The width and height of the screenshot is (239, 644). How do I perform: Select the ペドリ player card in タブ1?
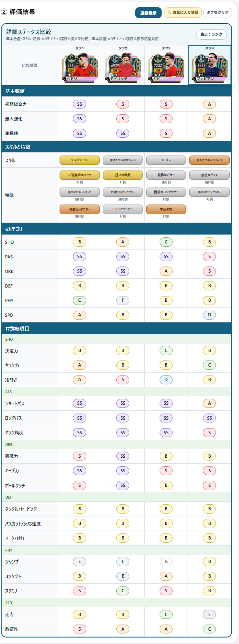(80, 67)
